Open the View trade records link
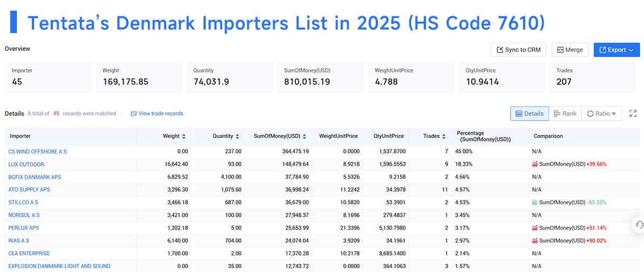This screenshot has width=644, height=280. [157, 114]
